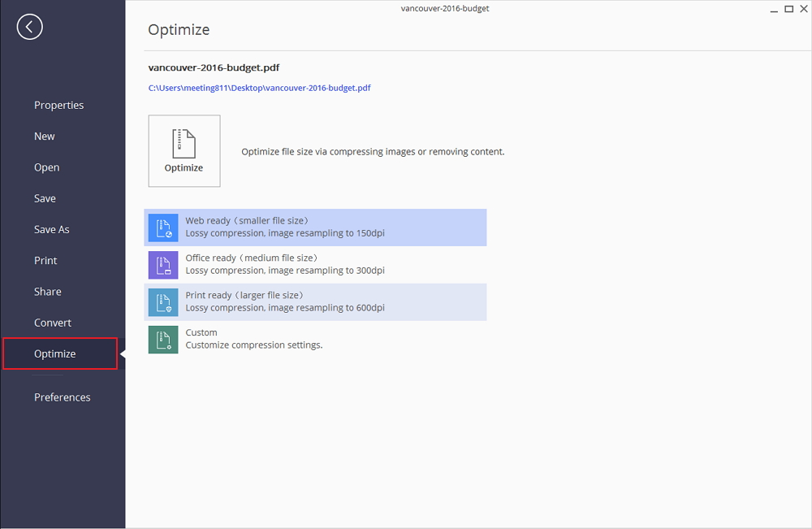Click the large Optimize file button
The image size is (812, 529).
pyautogui.click(x=184, y=151)
